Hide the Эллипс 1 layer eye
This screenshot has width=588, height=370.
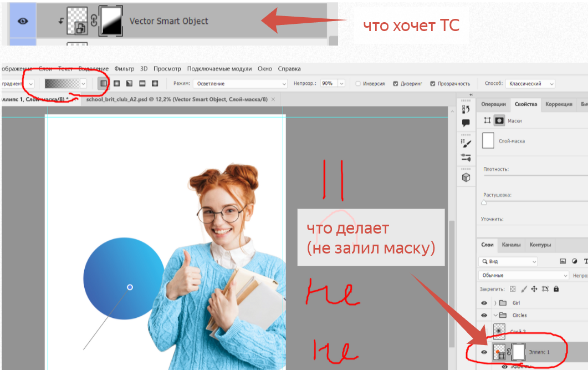pos(484,352)
